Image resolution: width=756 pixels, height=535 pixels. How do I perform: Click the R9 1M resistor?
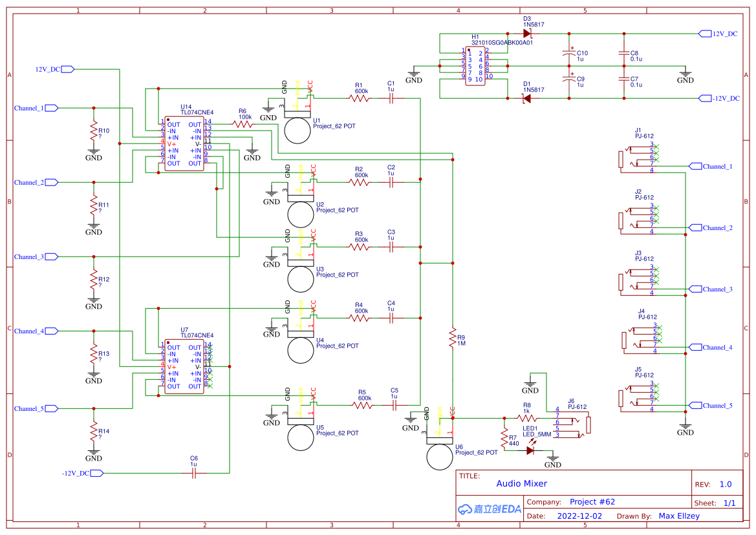[x=453, y=339]
